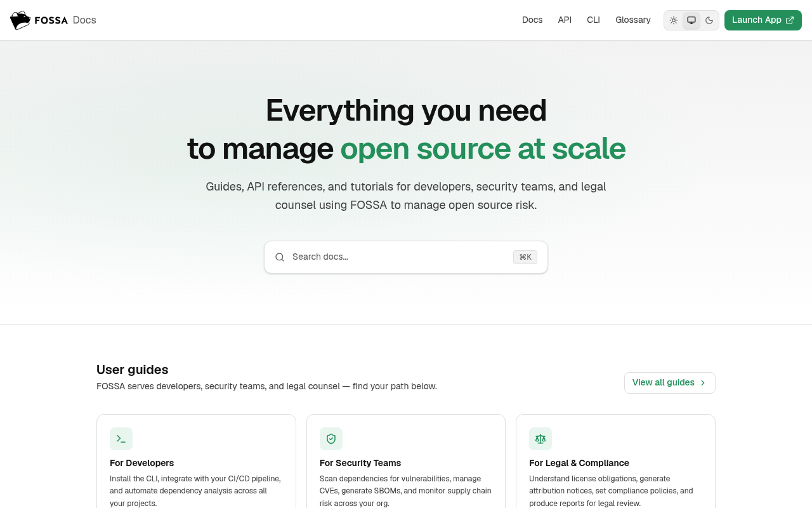Screen dimensions: 812x508
Task: Click the external link icon in Launch App
Action: 790,20
